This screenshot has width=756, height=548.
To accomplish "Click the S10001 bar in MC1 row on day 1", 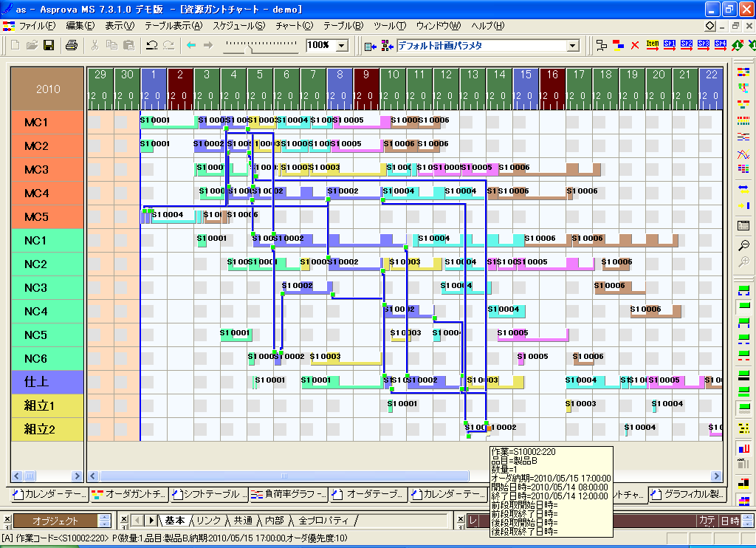I will 168,122.
